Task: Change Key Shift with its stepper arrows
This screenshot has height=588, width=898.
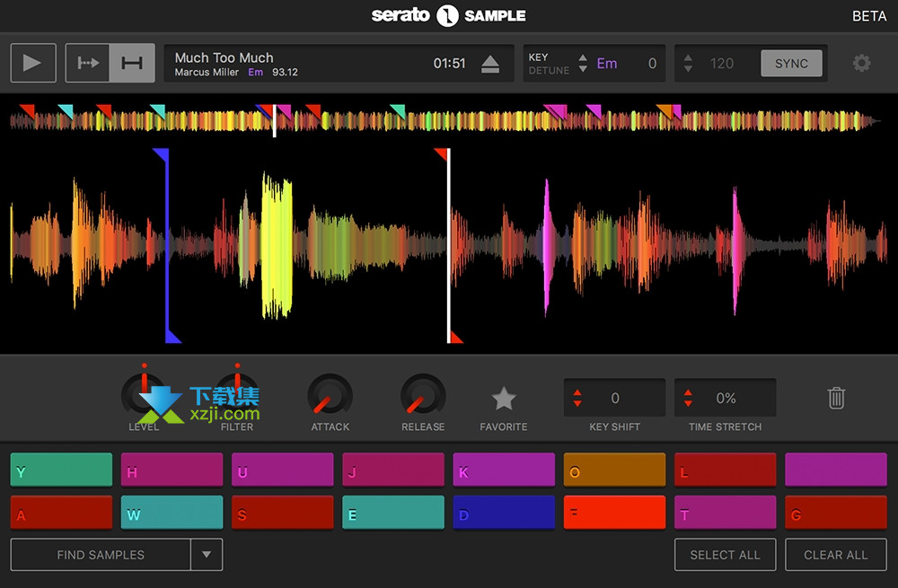Action: [577, 398]
